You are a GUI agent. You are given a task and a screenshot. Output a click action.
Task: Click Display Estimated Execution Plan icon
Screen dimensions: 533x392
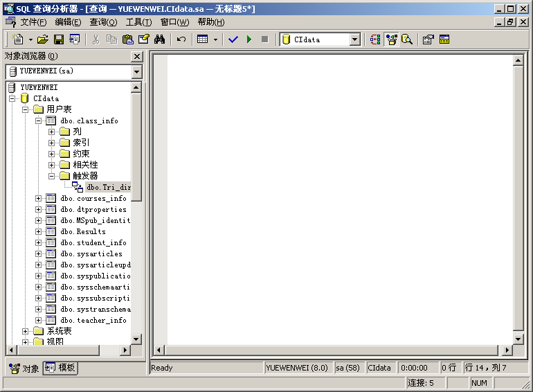[375, 39]
